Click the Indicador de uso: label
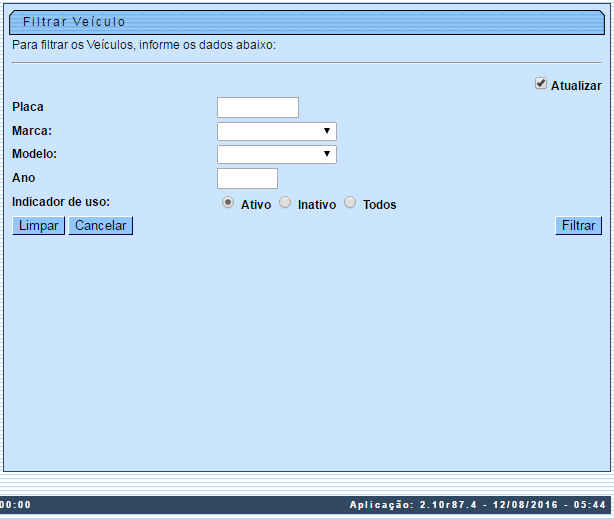The width and height of the screenshot is (614, 519). 61,202
